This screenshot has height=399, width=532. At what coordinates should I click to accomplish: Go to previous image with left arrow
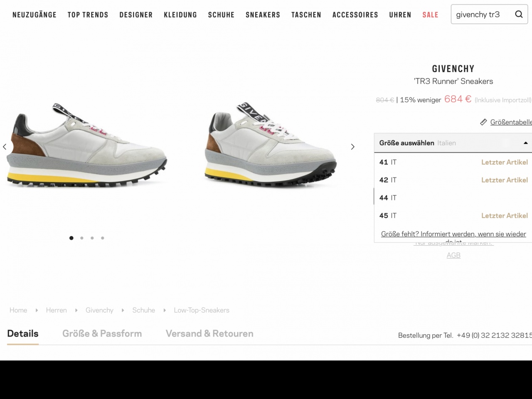click(x=5, y=147)
